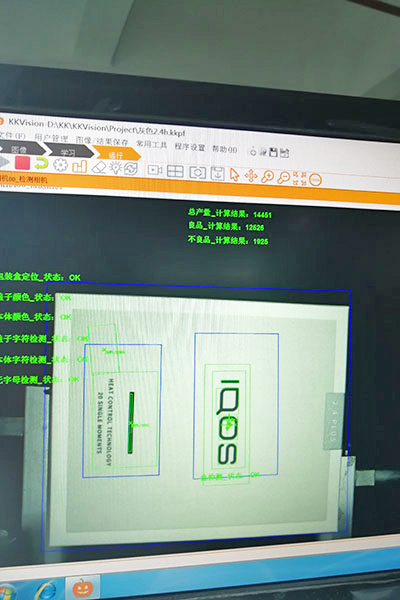The width and height of the screenshot is (400, 600).
Task: Toggle the light bulb icon
Action: pyautogui.click(x=116, y=168)
